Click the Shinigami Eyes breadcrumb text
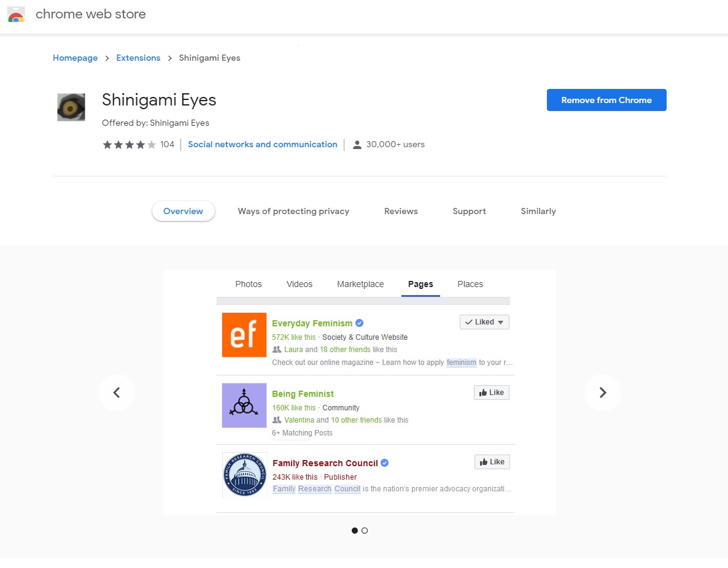Screen dimensions: 728x568 (x=209, y=58)
